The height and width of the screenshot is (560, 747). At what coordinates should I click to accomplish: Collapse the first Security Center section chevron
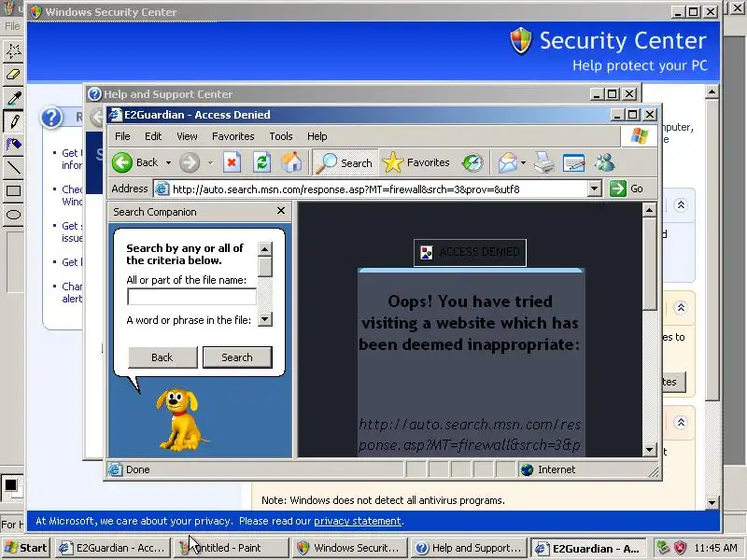pyautogui.click(x=681, y=205)
